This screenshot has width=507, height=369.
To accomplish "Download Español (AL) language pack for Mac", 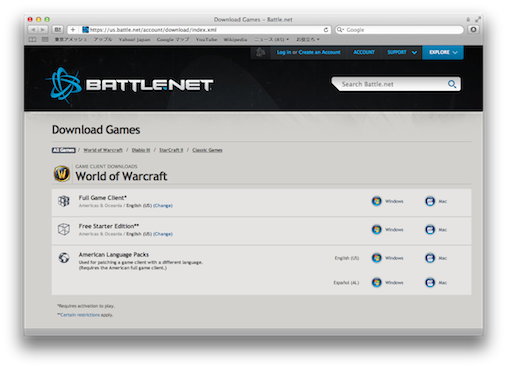I will pyautogui.click(x=436, y=283).
